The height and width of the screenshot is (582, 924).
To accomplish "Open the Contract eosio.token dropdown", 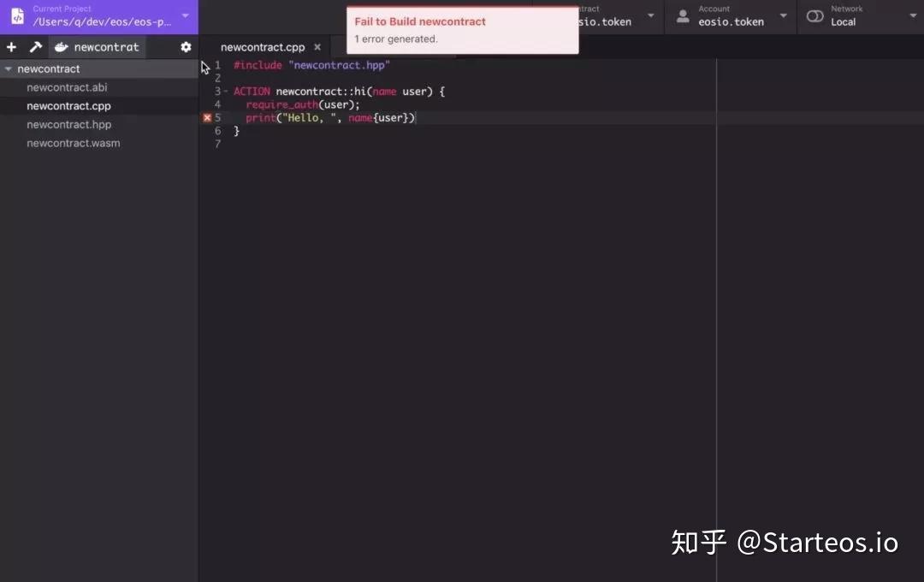I will [x=650, y=15].
